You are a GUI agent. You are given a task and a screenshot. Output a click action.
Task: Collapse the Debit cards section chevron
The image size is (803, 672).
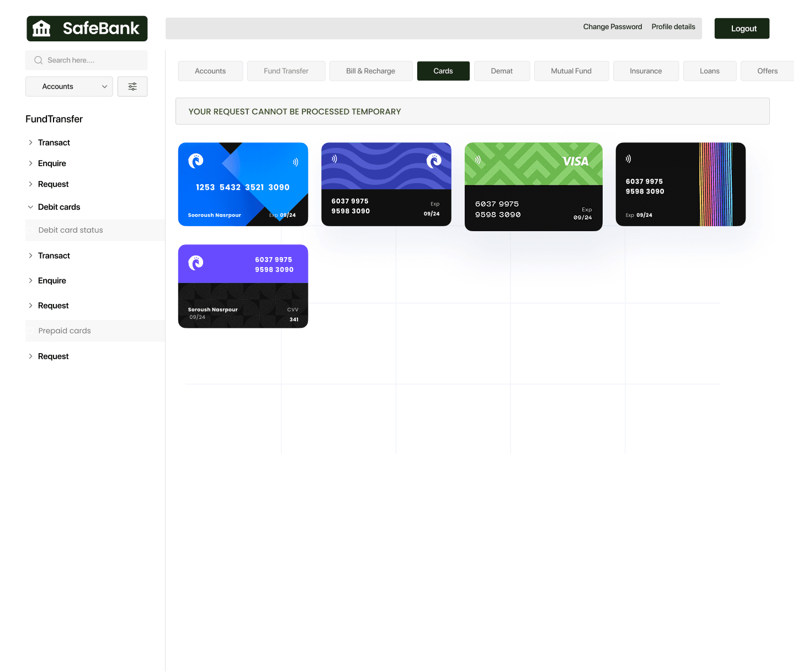30,207
